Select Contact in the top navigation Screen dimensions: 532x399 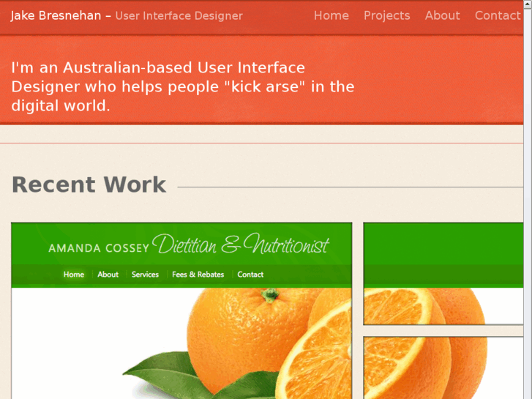pos(498,15)
